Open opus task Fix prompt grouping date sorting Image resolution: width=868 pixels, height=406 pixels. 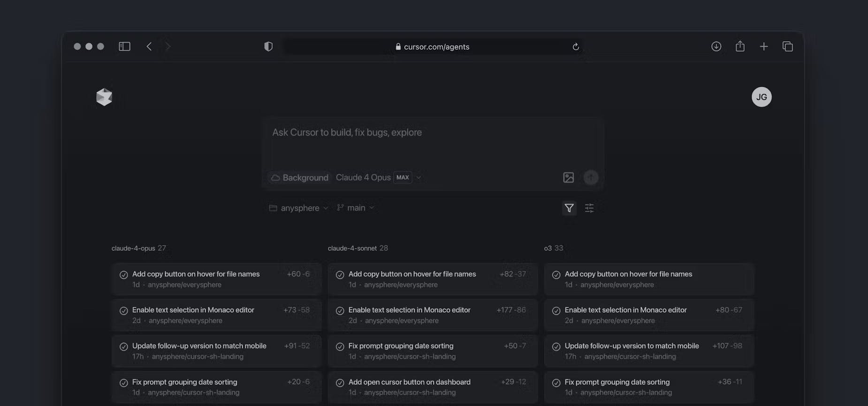[216, 387]
